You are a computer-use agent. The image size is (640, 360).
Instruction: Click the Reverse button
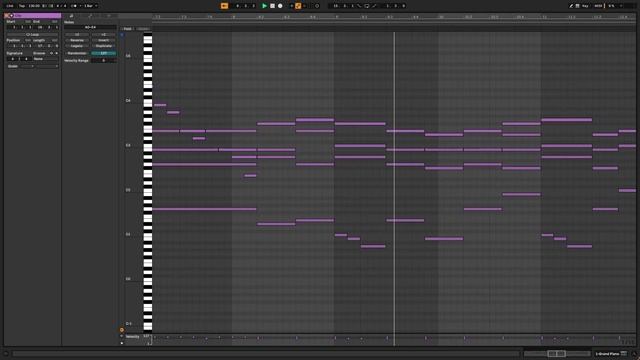77,40
